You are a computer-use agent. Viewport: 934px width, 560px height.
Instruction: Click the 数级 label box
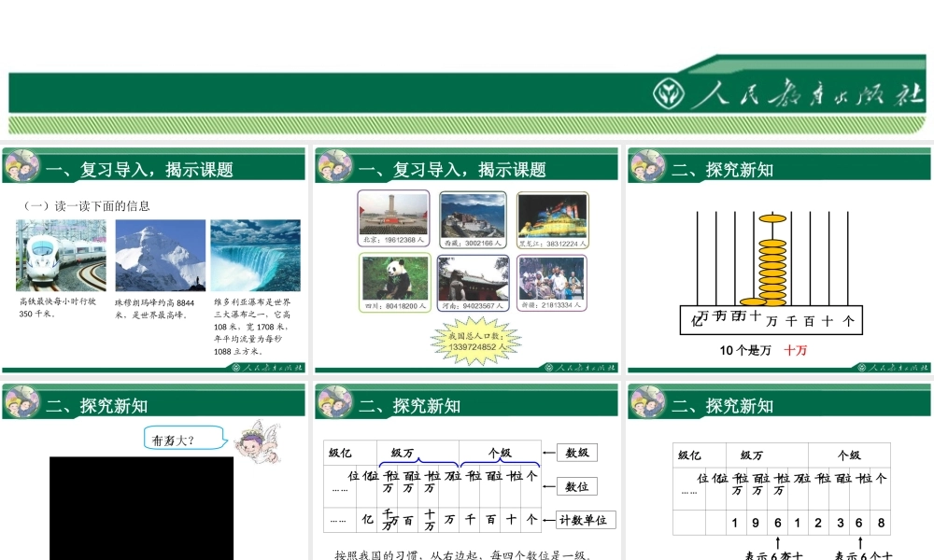[x=576, y=453]
